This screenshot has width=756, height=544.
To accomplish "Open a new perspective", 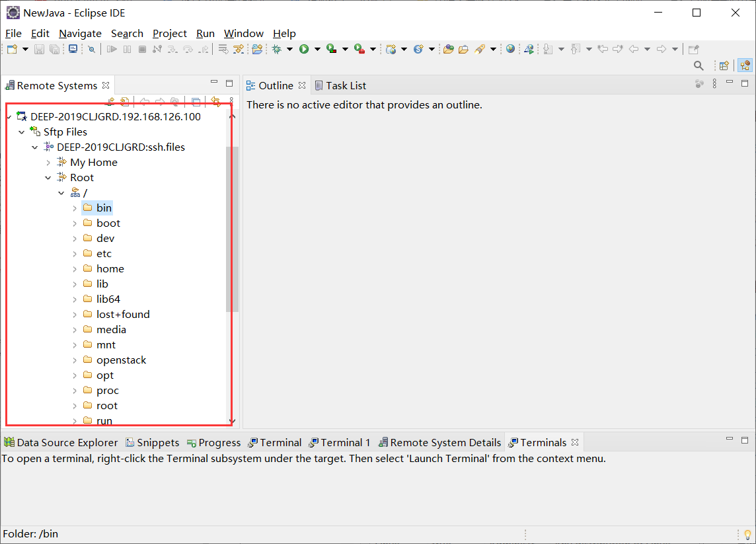I will 723,65.
